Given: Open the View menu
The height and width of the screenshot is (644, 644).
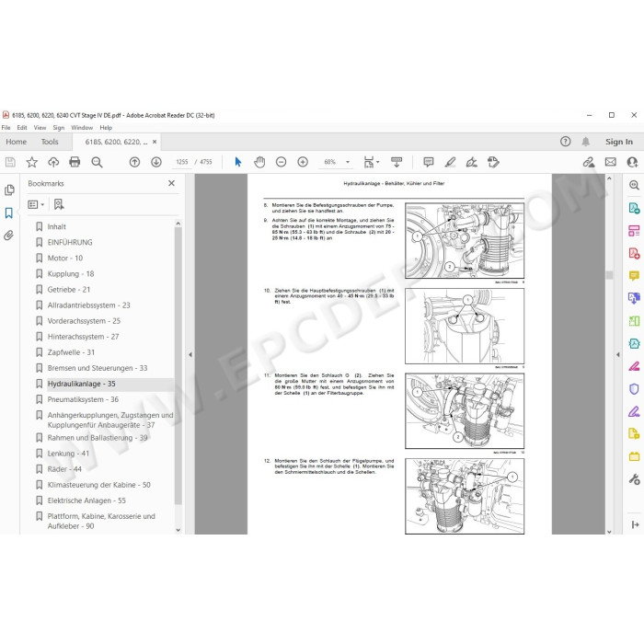Looking at the screenshot, I should coord(40,128).
